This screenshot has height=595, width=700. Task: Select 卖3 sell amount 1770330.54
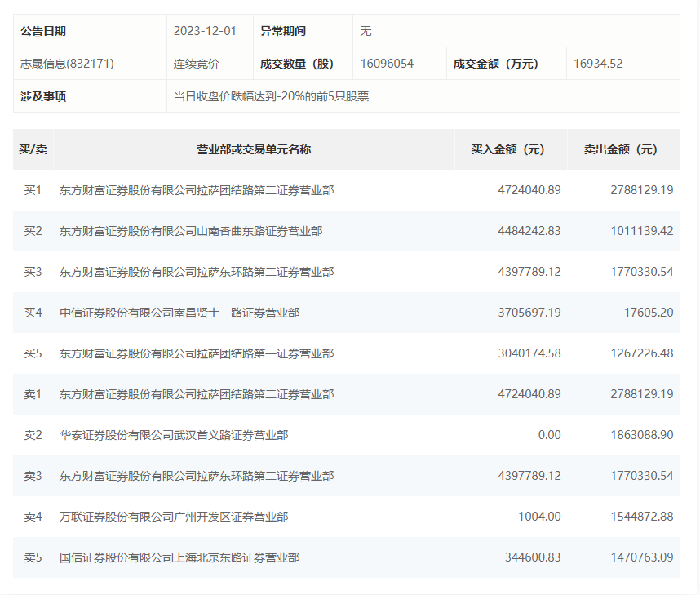pos(642,476)
